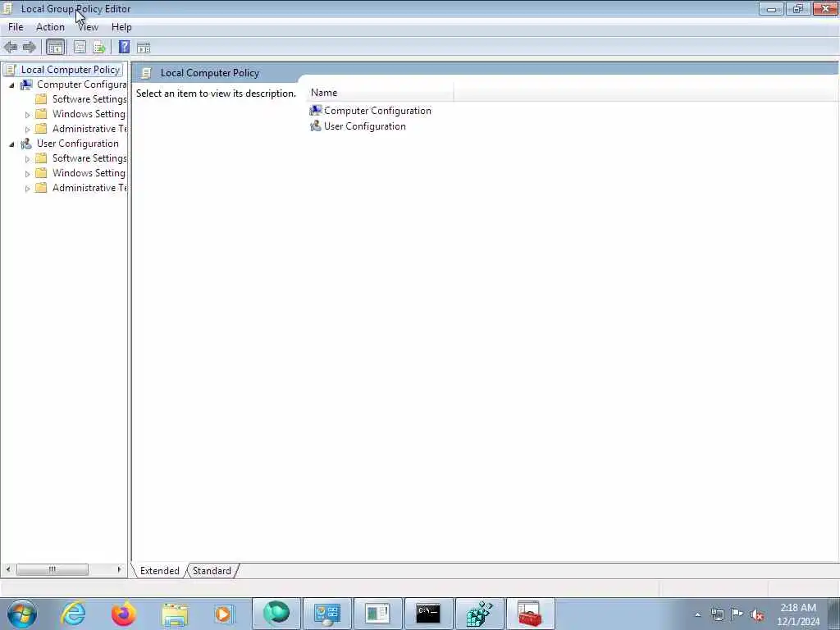Image resolution: width=840 pixels, height=630 pixels.
Task: Switch to the red toolbox taskbar window
Action: coord(531,614)
